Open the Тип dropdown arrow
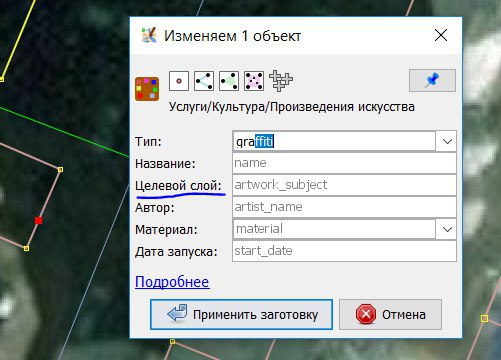 tap(446, 141)
